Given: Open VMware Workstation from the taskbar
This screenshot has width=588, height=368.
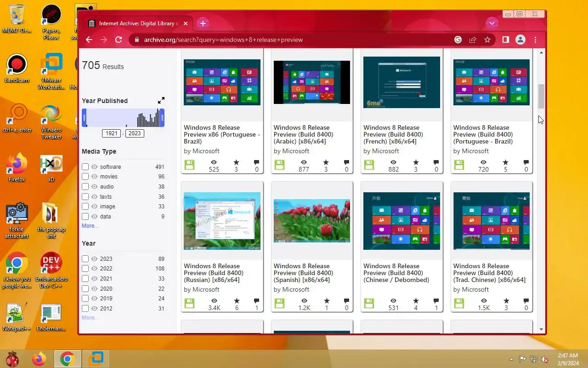Looking at the screenshot, I should coord(96,359).
